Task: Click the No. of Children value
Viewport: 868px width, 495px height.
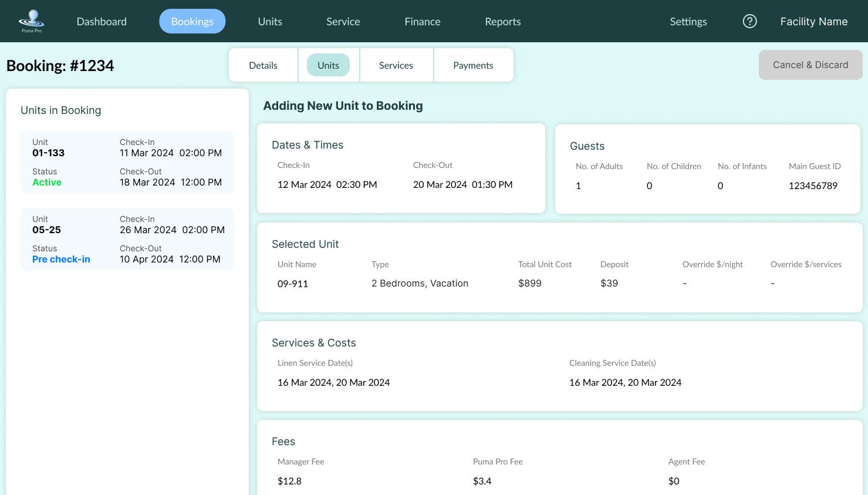Action: click(x=650, y=186)
